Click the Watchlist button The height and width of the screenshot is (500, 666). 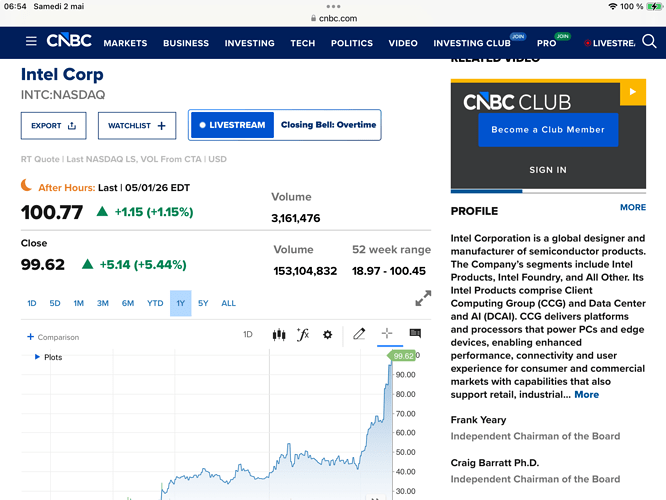click(137, 126)
